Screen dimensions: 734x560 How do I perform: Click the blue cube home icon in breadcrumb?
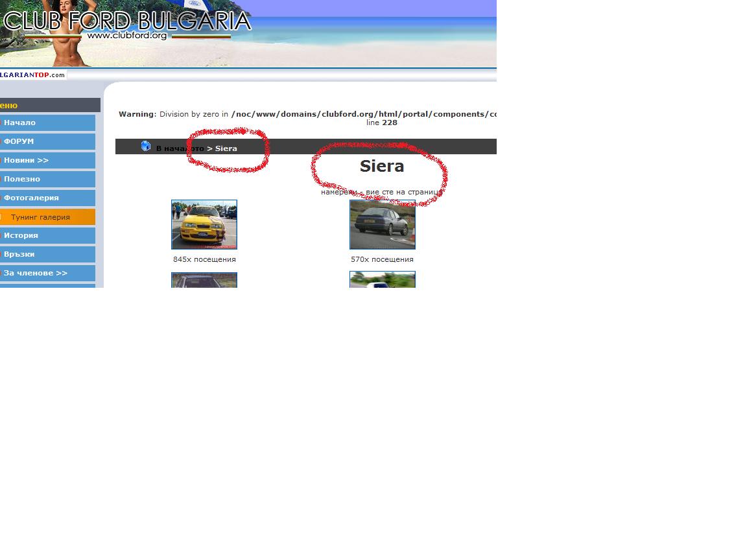(146, 146)
